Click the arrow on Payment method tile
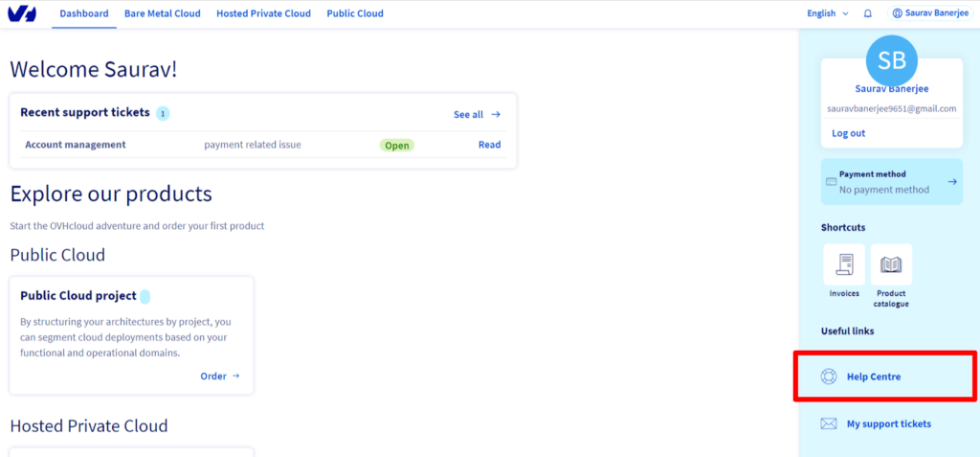Screen dimensions: 980x457 click(x=952, y=181)
